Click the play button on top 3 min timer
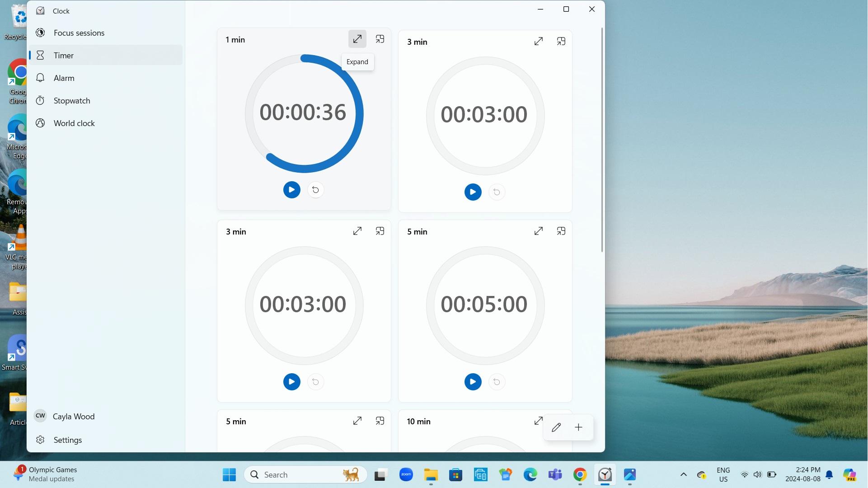 pyautogui.click(x=473, y=192)
